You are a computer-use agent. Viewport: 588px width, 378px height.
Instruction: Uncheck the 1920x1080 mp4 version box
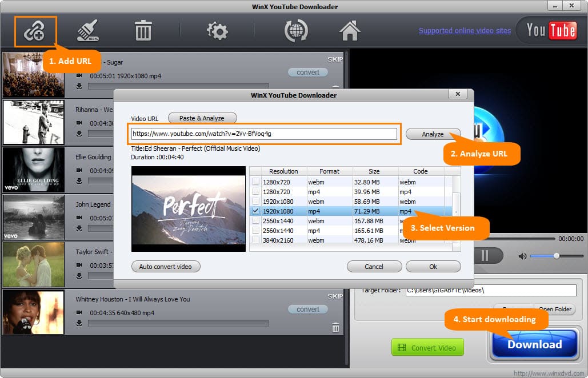click(x=256, y=211)
